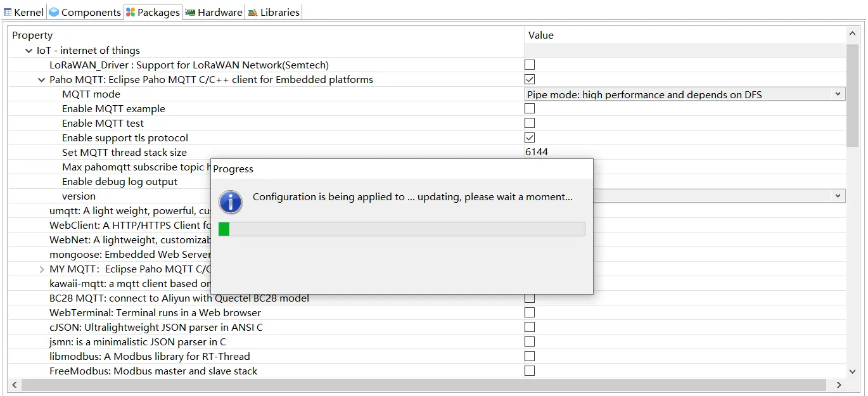Click the Kernel tab icon
Image resolution: width=868 pixels, height=396 pixels.
(x=8, y=12)
